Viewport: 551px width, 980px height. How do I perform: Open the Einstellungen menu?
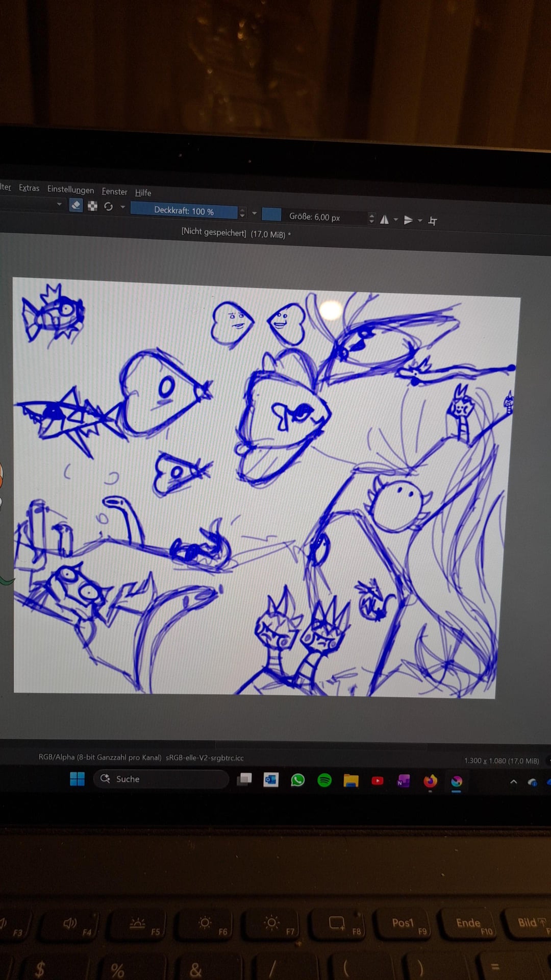tap(70, 189)
